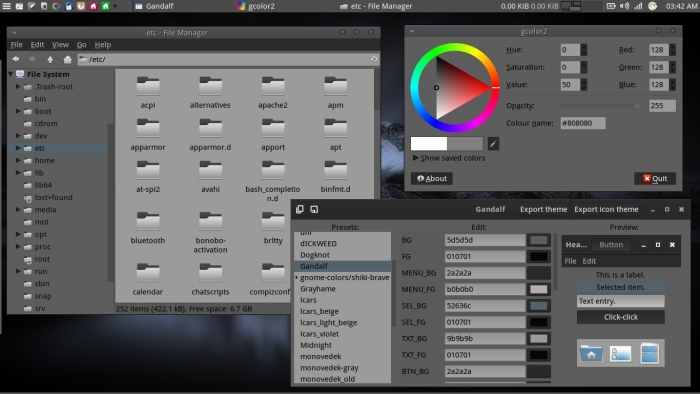The height and width of the screenshot is (394, 700).
Task: Open the panel menu hamburger icon
Action: pos(6,6)
